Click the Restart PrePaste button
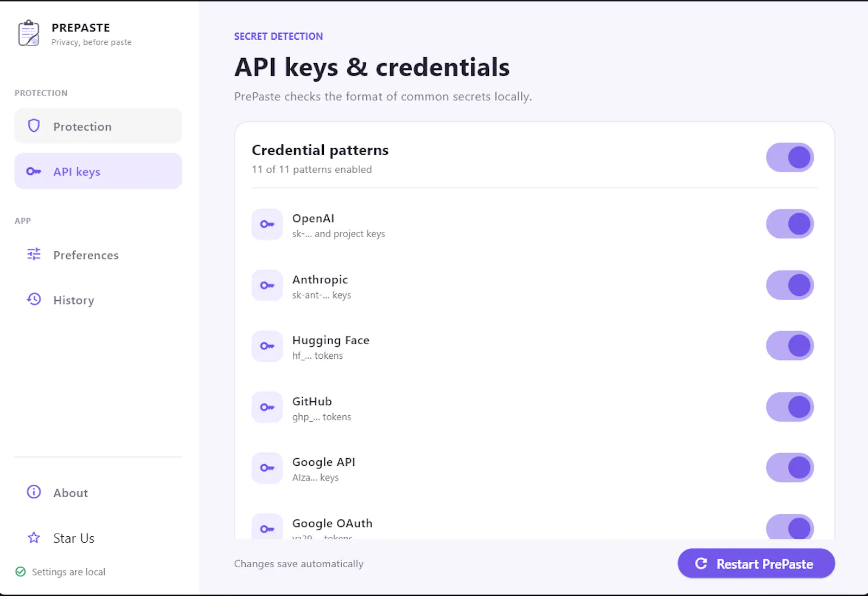The height and width of the screenshot is (596, 868). coord(756,563)
